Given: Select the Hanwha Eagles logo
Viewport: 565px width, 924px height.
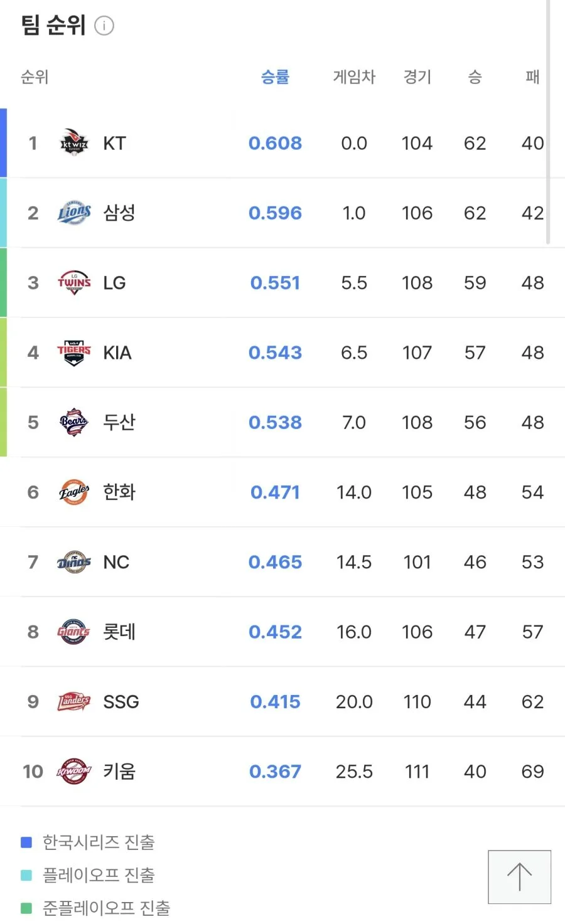Looking at the screenshot, I should click(74, 492).
